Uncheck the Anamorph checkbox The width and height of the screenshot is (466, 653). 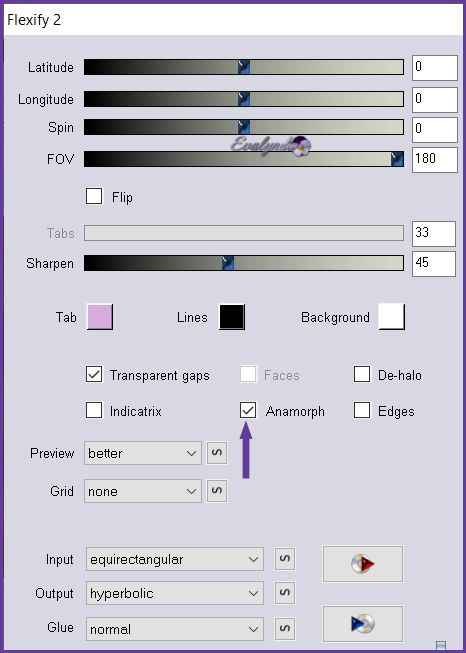point(248,410)
